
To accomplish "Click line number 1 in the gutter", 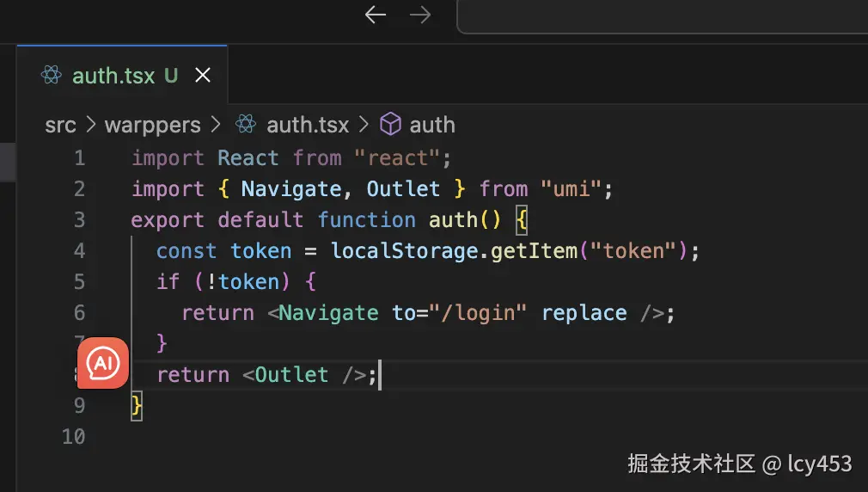I will pyautogui.click(x=79, y=158).
